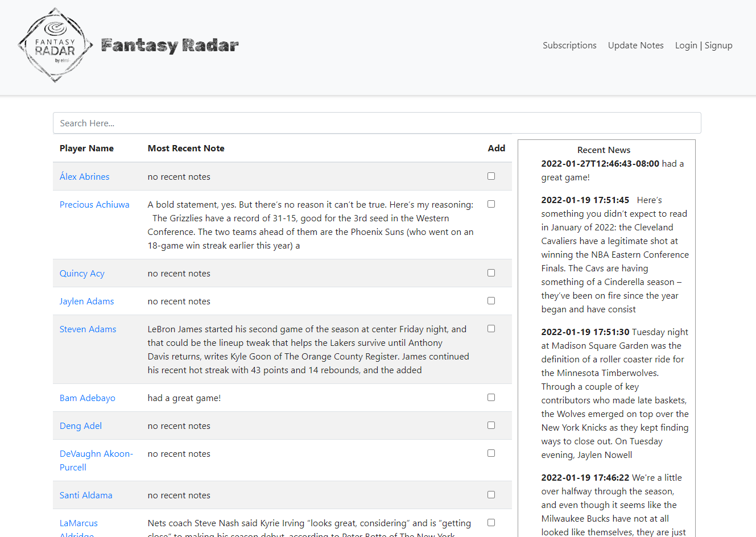Toggle the Add checkbox for Santi Aldama
Viewport: 756px width, 537px height.
tap(491, 495)
